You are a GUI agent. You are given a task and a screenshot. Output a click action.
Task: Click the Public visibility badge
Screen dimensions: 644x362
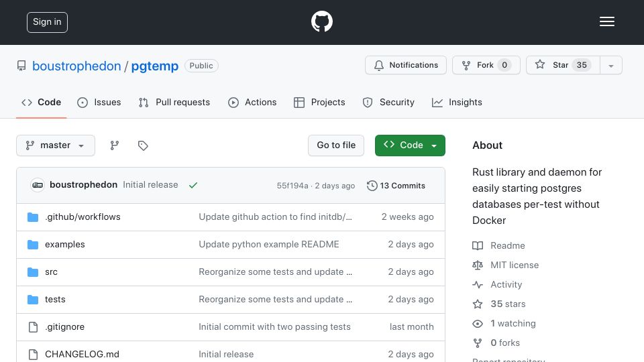(x=201, y=66)
